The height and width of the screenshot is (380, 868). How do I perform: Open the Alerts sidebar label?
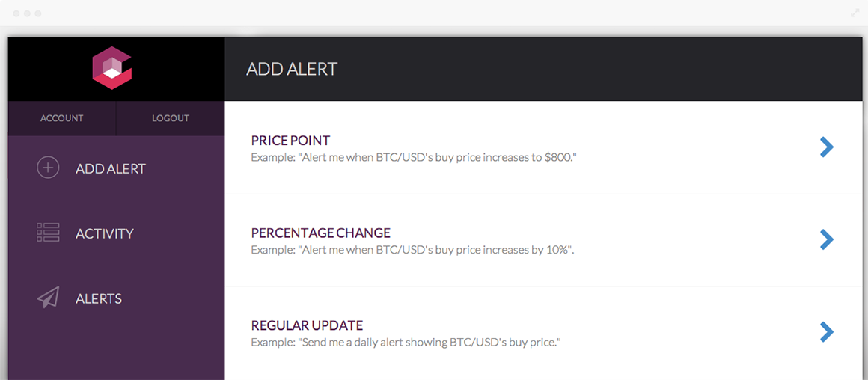pos(99,298)
